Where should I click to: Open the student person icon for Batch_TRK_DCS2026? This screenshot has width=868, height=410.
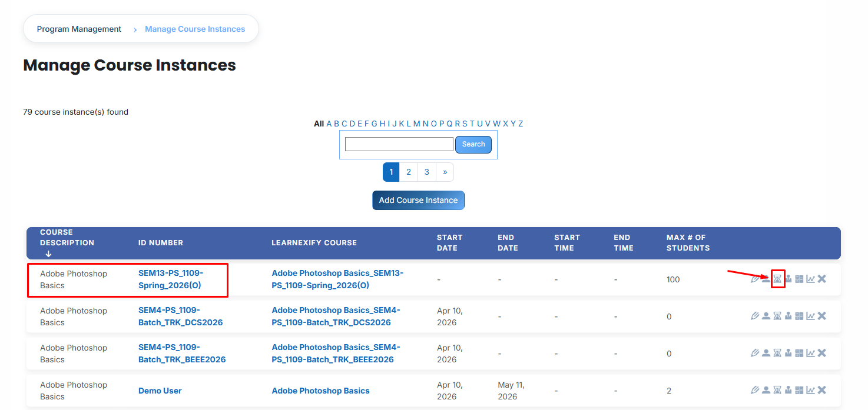766,316
